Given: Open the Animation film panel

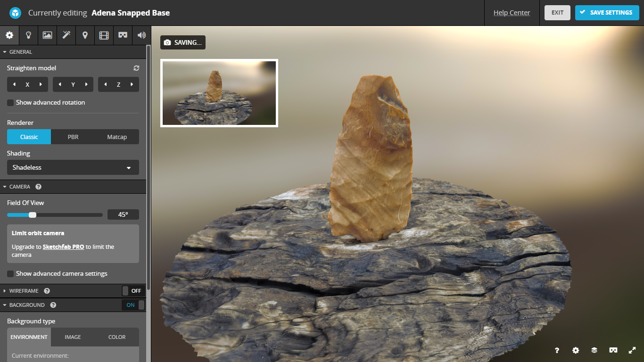Looking at the screenshot, I should 104,35.
